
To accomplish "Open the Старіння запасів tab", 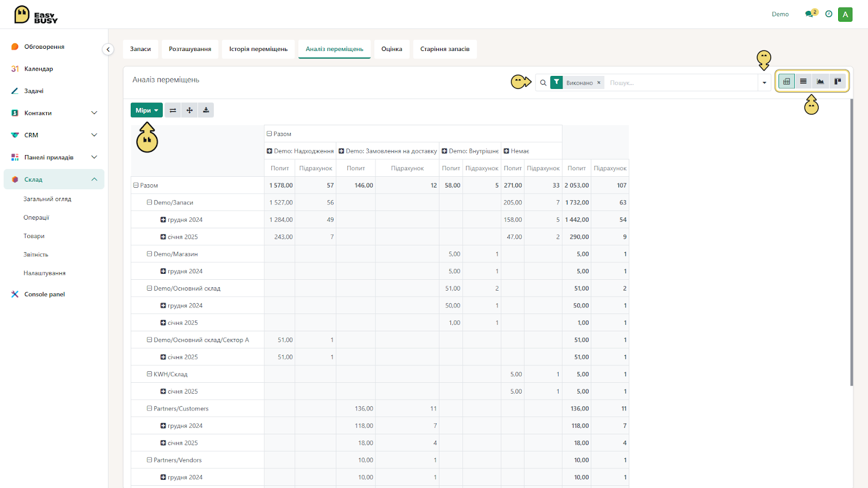I will click(x=445, y=49).
